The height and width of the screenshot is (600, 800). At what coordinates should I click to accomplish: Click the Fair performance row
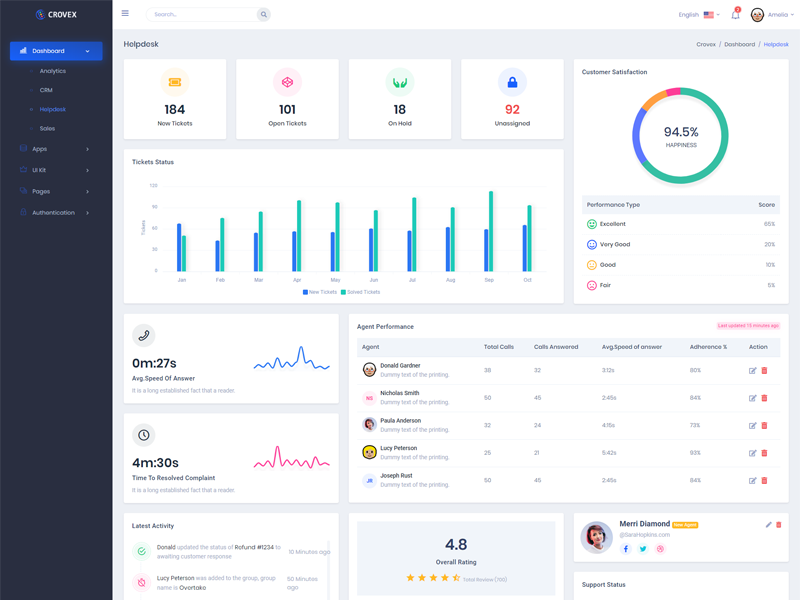tap(681, 285)
